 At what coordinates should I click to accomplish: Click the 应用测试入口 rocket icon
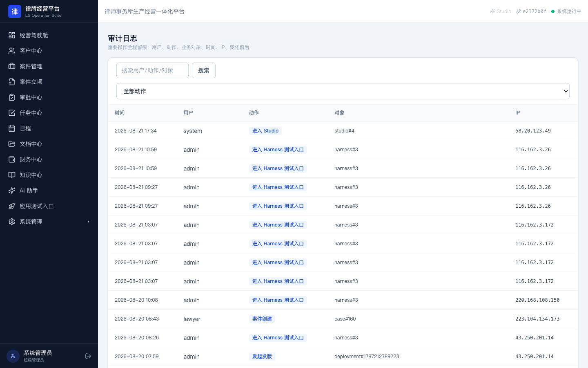point(12,206)
